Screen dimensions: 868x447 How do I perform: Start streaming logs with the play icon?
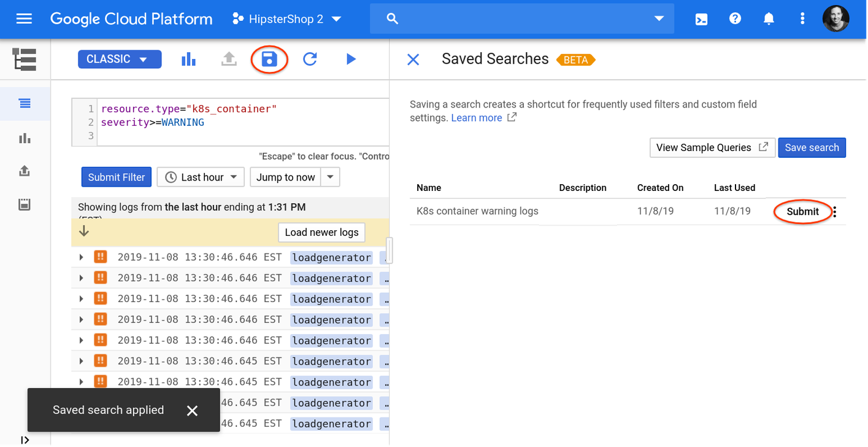(350, 59)
